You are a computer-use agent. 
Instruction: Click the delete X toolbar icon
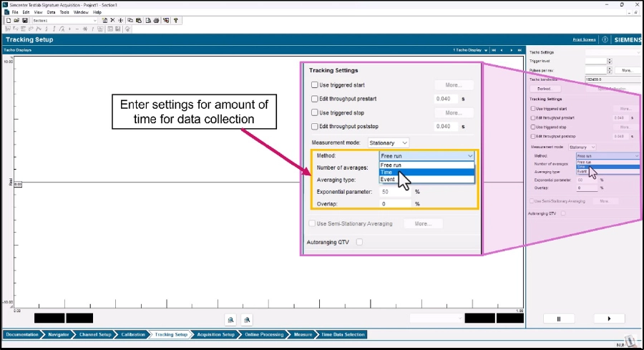point(111,21)
